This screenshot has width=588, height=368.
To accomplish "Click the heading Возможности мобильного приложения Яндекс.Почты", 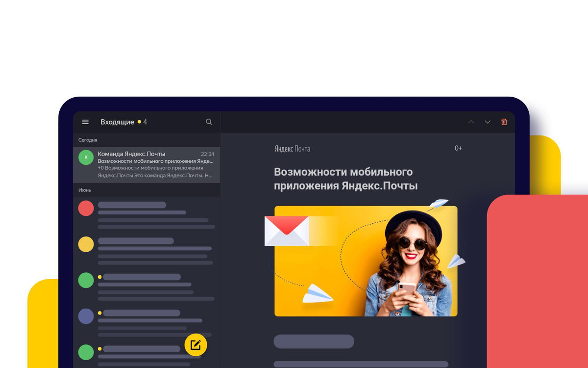I will click(345, 179).
